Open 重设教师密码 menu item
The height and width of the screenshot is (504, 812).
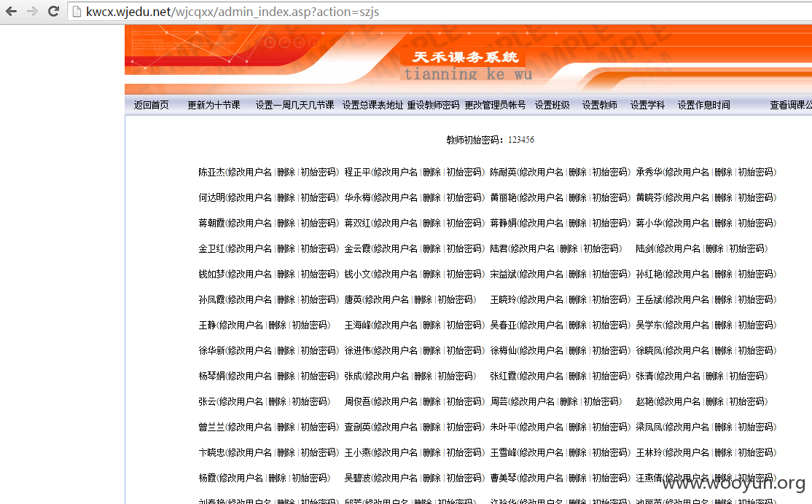[433, 105]
